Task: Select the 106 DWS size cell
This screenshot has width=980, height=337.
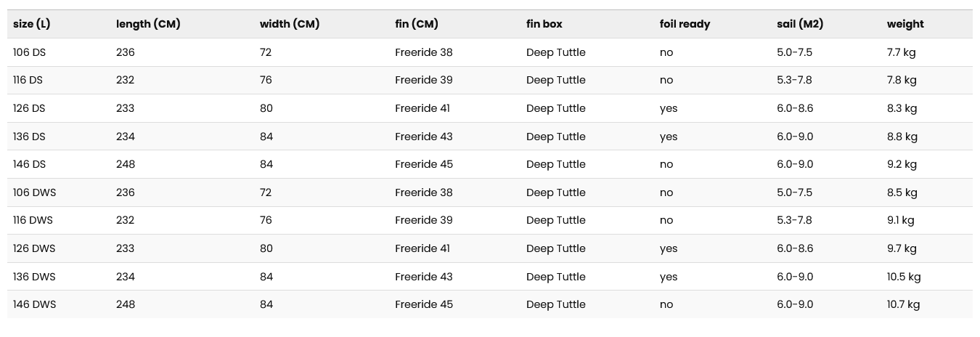Action: [x=34, y=192]
